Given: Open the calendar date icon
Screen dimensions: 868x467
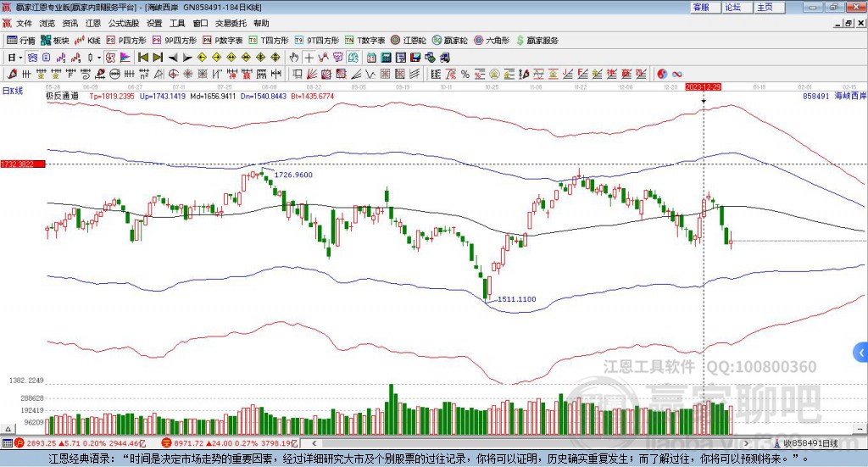Looking at the screenshot, I should tap(371, 58).
